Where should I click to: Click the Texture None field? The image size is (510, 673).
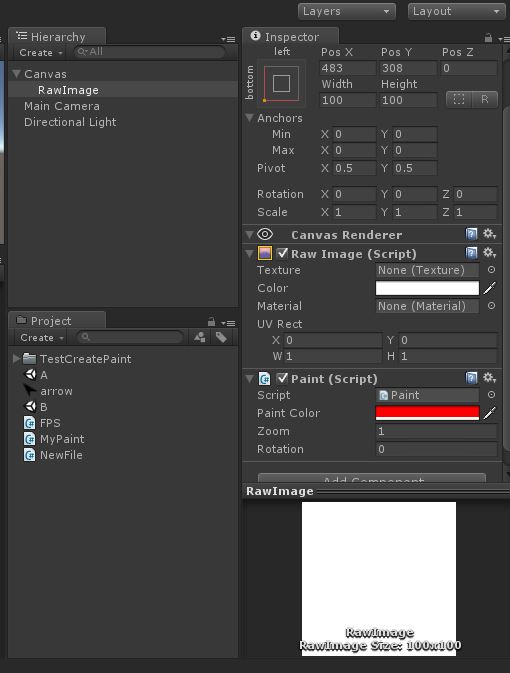[x=427, y=270]
